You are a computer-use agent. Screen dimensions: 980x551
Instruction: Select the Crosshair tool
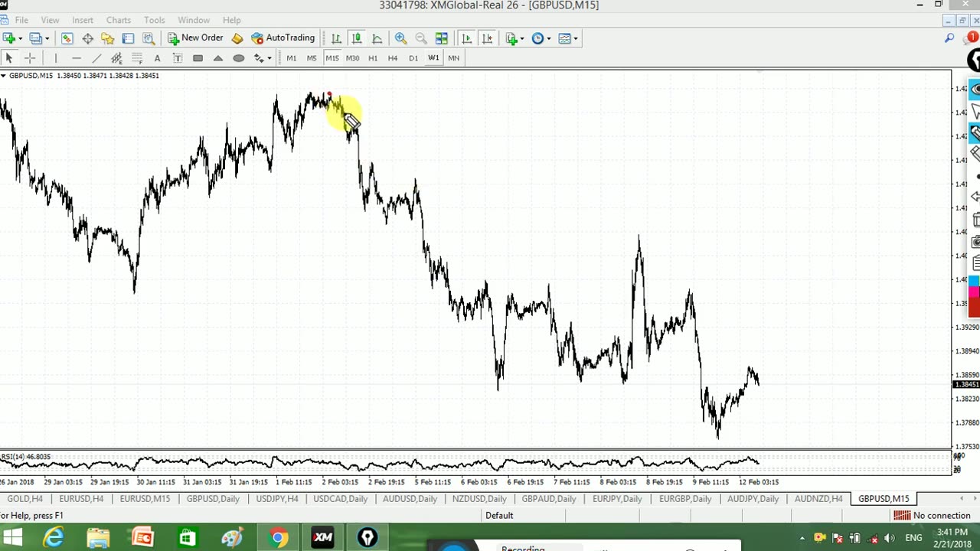[x=30, y=58]
